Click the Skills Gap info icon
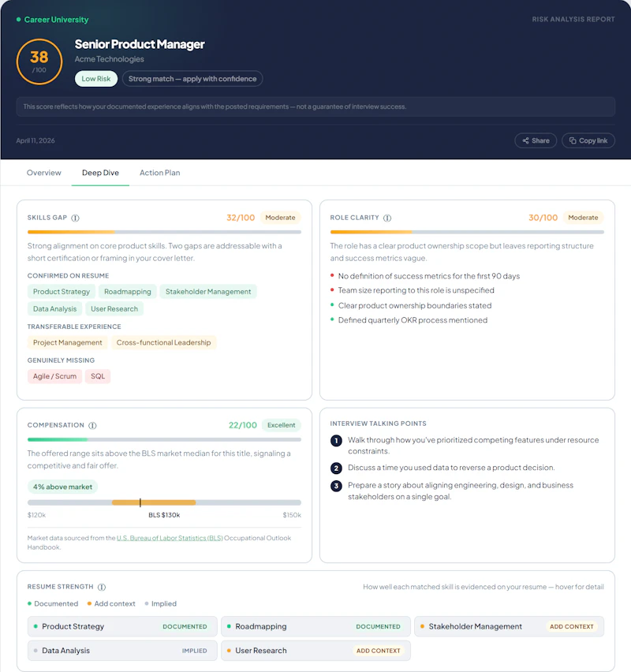Viewport: 631px width, 672px height. point(75,218)
